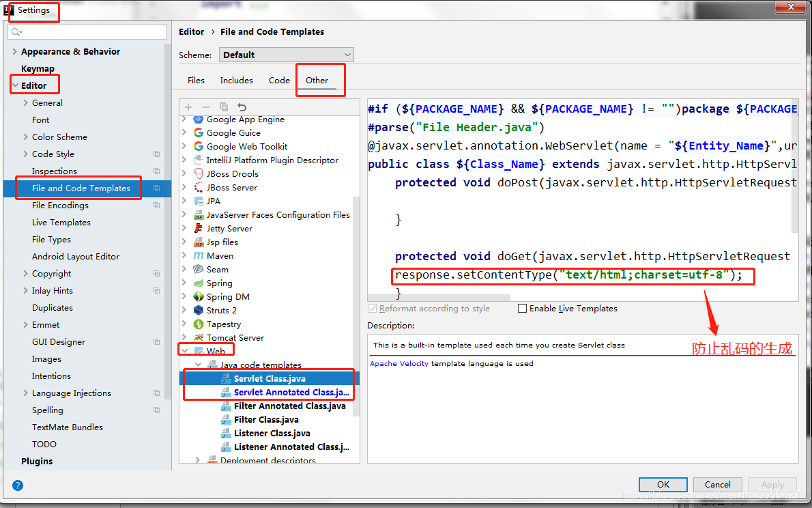
Task: Open Inspections settings
Action: coord(55,171)
